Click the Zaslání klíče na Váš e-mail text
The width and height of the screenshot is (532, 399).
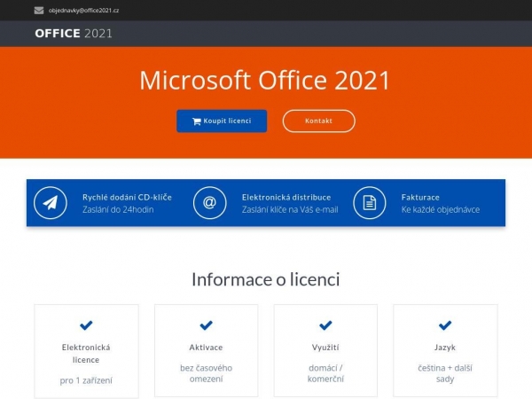[290, 209]
